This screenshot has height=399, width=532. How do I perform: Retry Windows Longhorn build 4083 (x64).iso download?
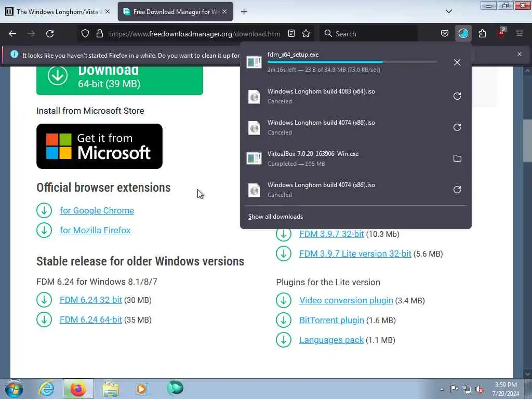(x=457, y=96)
